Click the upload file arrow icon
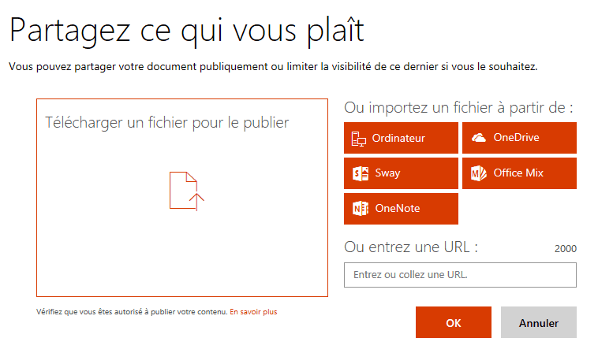Image resolution: width=598 pixels, height=364 pixels. 186,191
